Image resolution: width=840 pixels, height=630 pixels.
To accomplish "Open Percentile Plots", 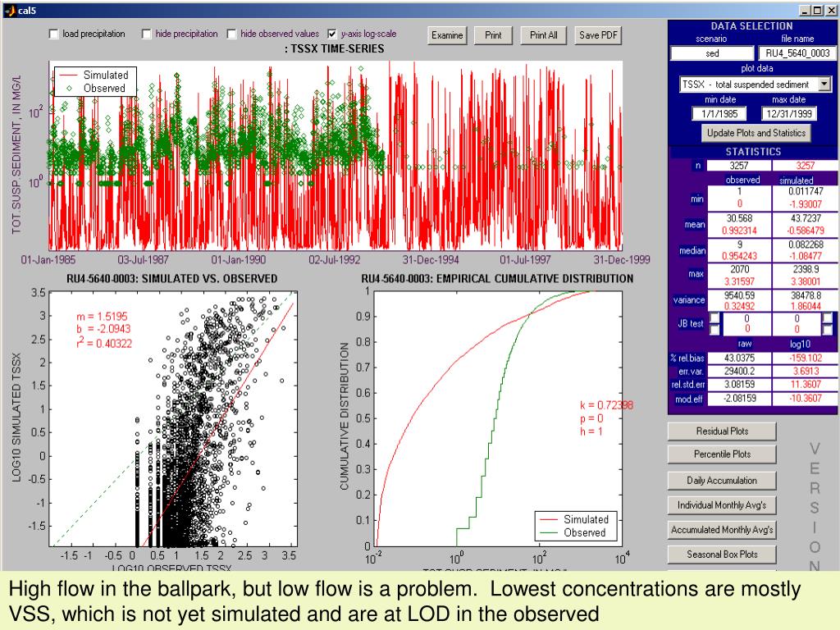I will (x=722, y=454).
